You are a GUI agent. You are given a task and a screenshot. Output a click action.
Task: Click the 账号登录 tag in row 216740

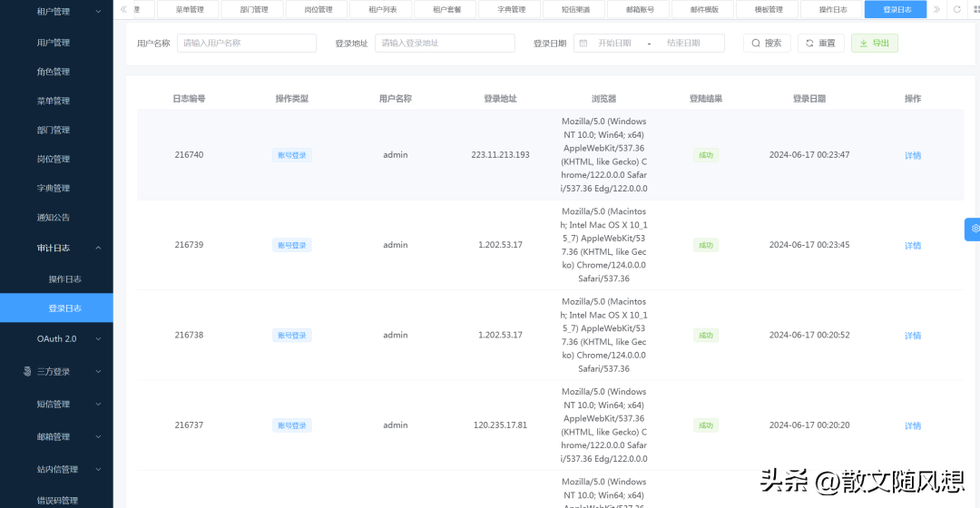point(292,155)
